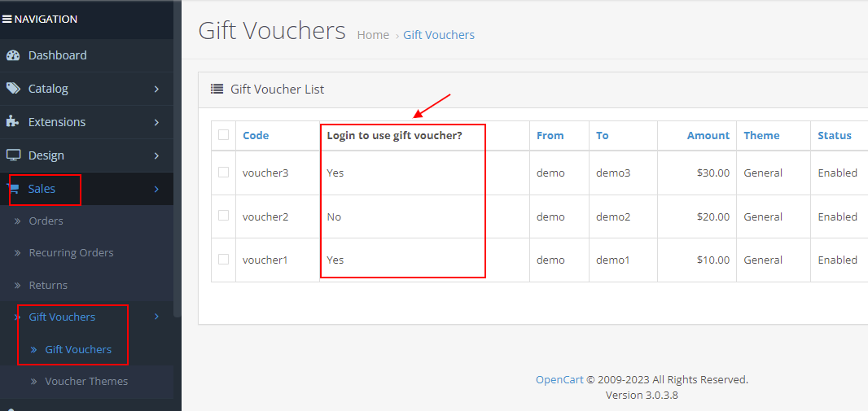868x411 pixels.
Task: Tick the select-all checkbox in table header
Action: coord(223,135)
